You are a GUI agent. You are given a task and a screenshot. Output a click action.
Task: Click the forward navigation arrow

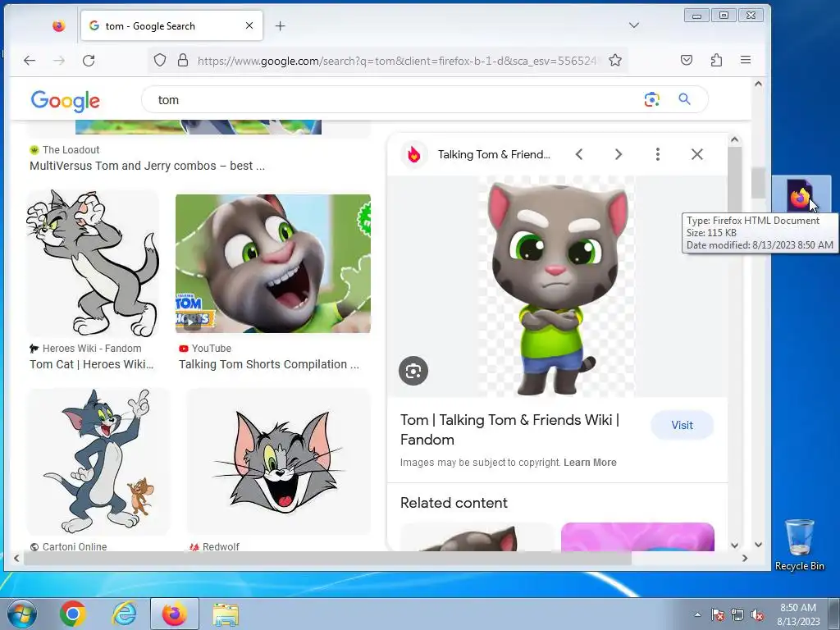[59, 61]
